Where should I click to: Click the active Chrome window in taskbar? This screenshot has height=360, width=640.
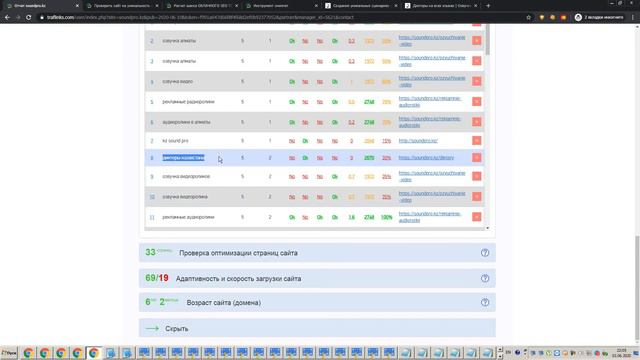pyautogui.click(x=93, y=353)
